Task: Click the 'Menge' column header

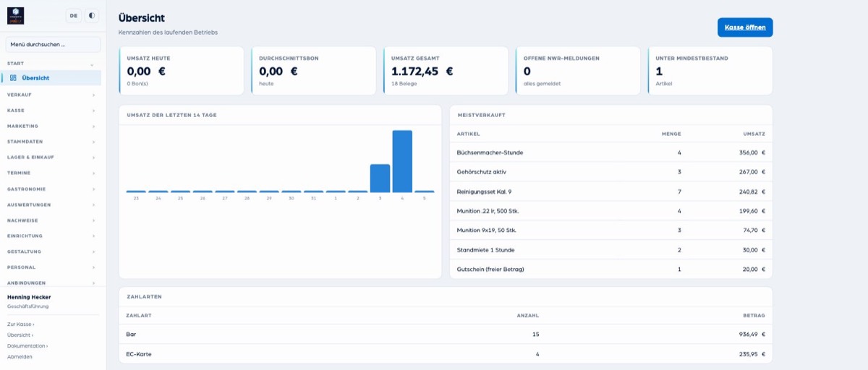Action: tap(671, 134)
